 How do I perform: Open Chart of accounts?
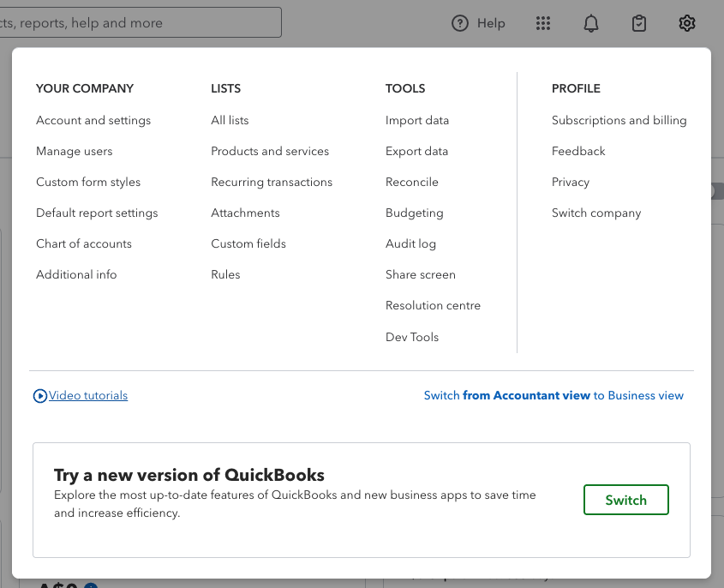click(x=84, y=243)
